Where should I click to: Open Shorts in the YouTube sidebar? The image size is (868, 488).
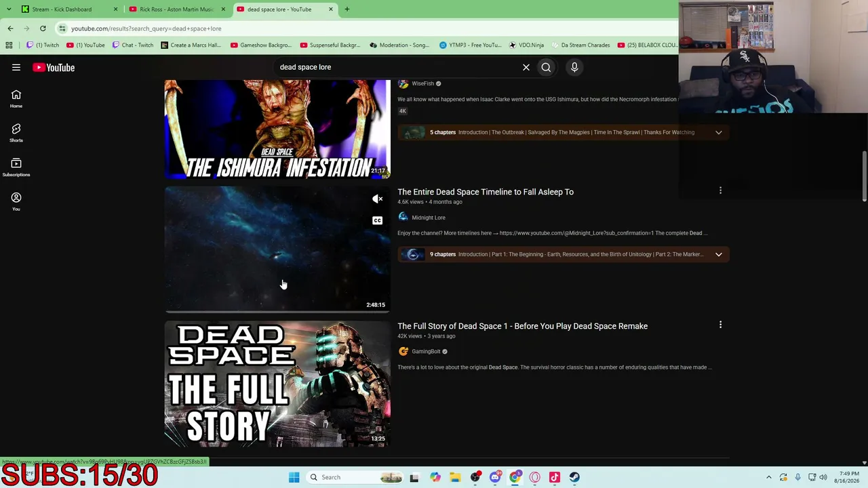pos(16,133)
